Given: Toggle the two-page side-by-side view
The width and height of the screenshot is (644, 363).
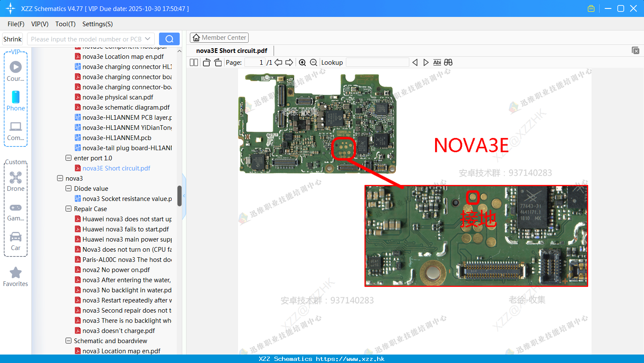Looking at the screenshot, I should coord(194,63).
